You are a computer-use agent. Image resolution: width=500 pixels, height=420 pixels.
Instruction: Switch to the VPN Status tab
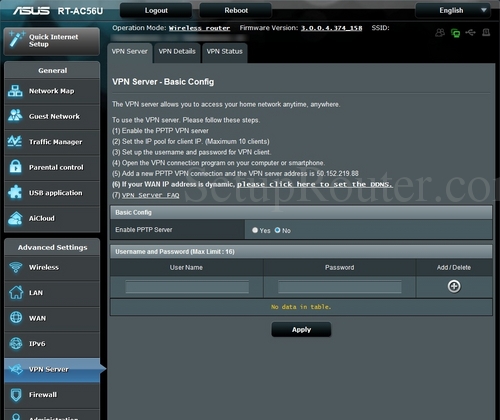coord(225,52)
